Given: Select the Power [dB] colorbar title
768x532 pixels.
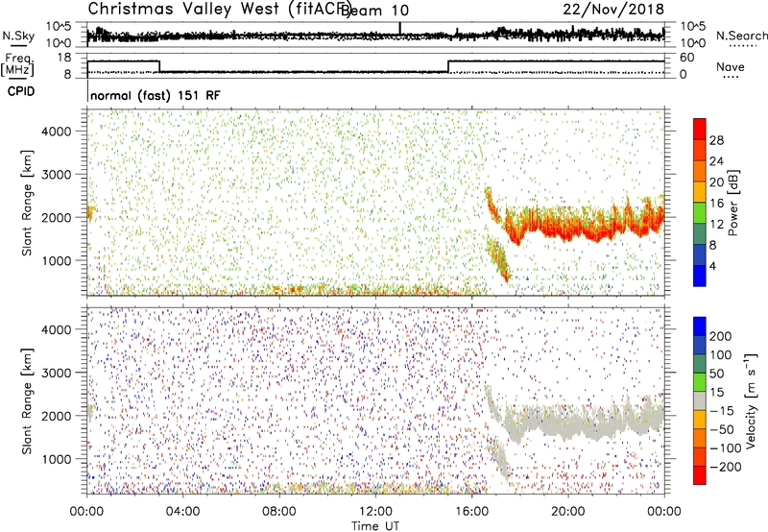Looking at the screenshot, I should 732,203.
